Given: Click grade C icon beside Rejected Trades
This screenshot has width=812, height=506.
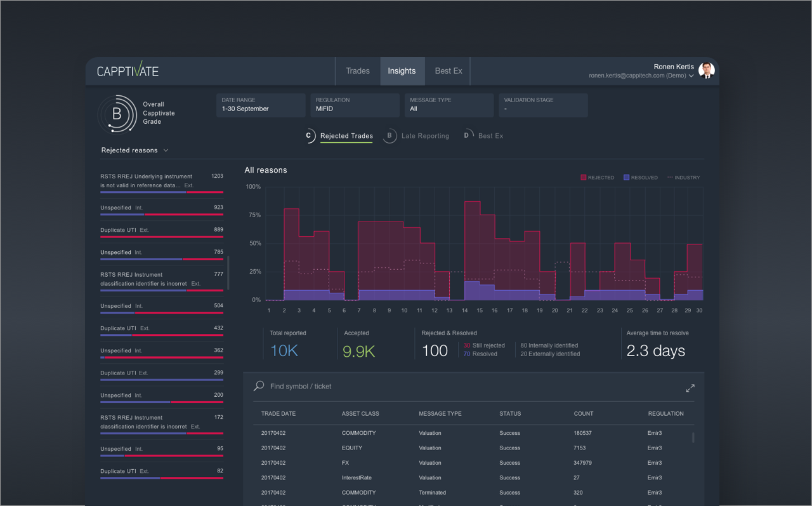Looking at the screenshot, I should [309, 136].
